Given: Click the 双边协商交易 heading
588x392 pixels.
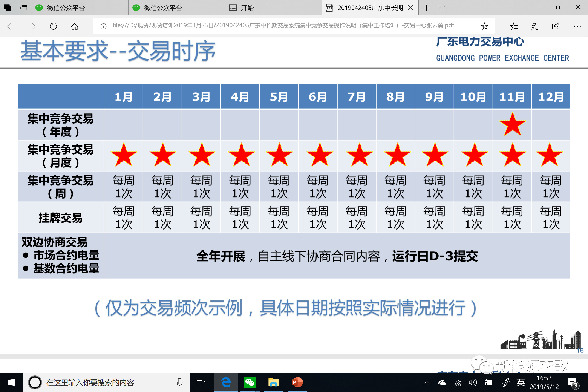Looking at the screenshot, I should click(x=55, y=242).
